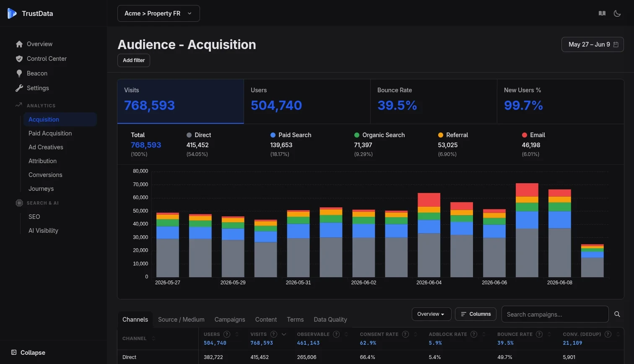Click the Visits descending sort chevron

(284, 334)
